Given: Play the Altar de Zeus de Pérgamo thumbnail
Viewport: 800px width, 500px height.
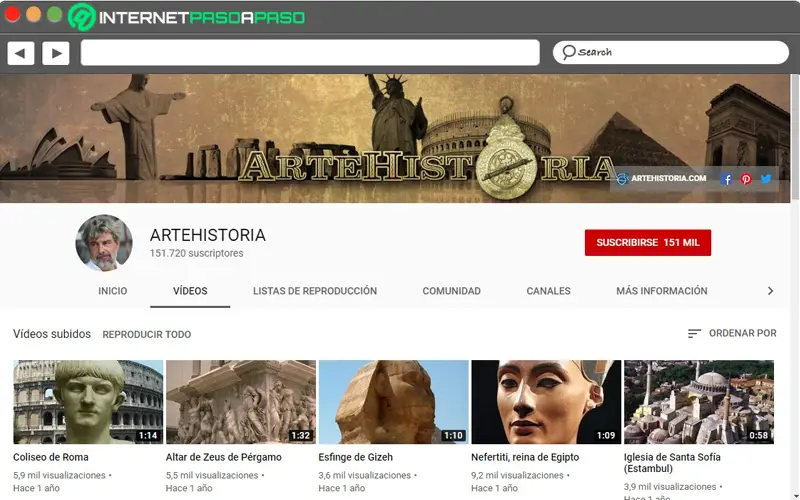Looking at the screenshot, I should pyautogui.click(x=241, y=402).
